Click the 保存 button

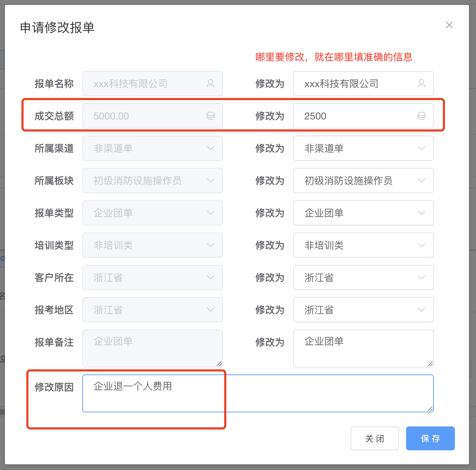click(x=430, y=438)
